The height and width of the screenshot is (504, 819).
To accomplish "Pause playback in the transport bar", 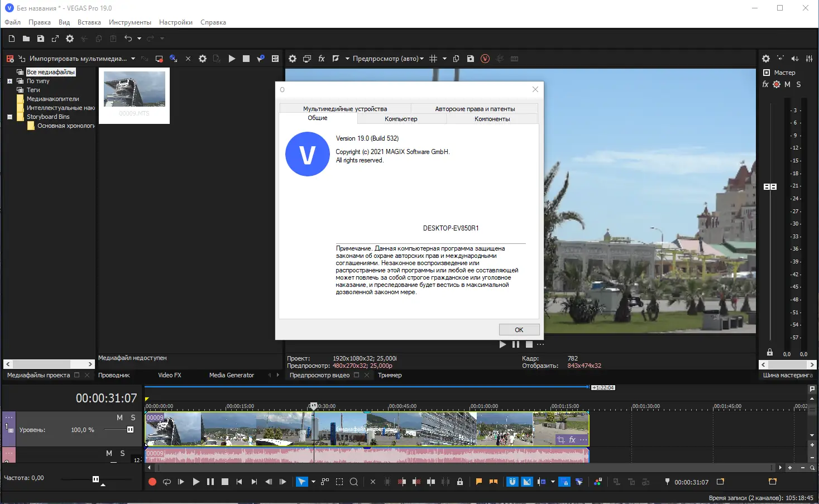I will (x=210, y=482).
